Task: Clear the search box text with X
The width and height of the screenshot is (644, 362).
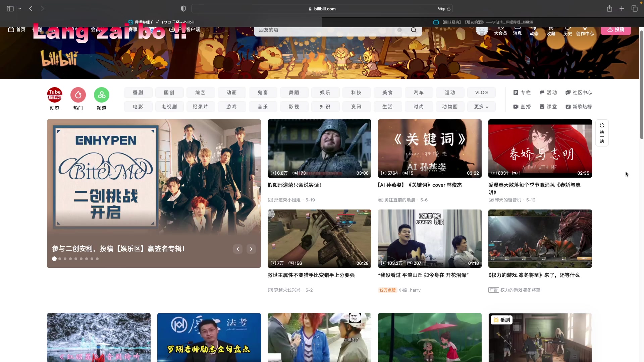Action: click(399, 30)
